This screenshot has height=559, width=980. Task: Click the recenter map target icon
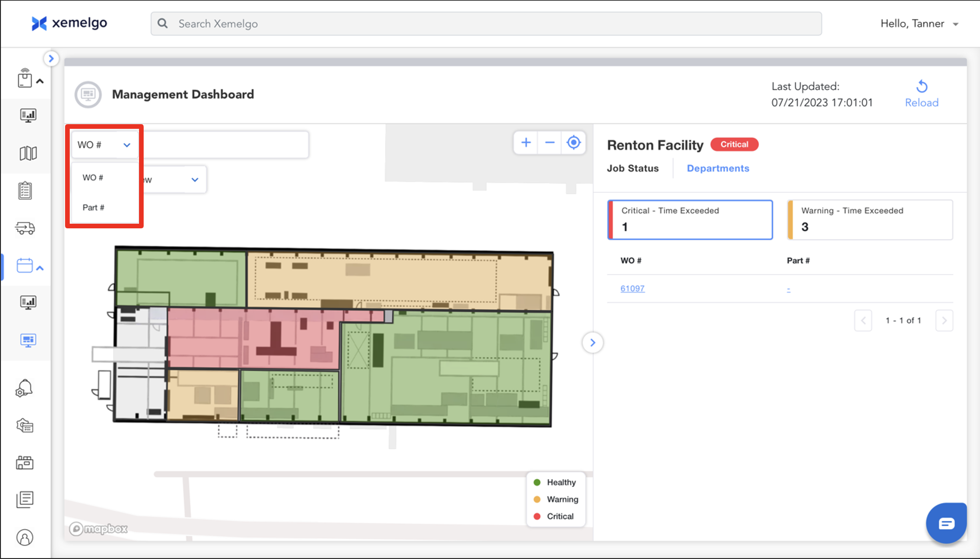tap(574, 143)
